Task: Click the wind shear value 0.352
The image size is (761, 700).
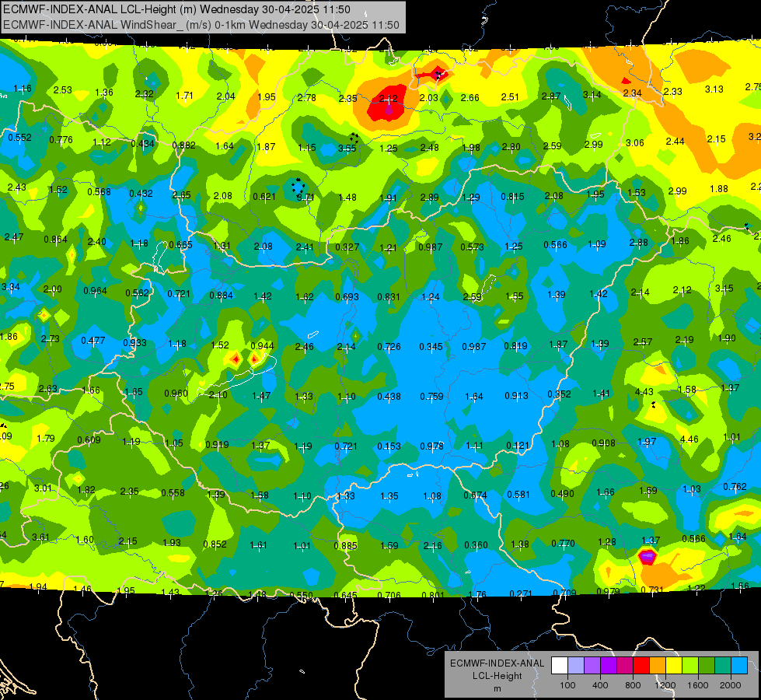Action: [x=559, y=394]
